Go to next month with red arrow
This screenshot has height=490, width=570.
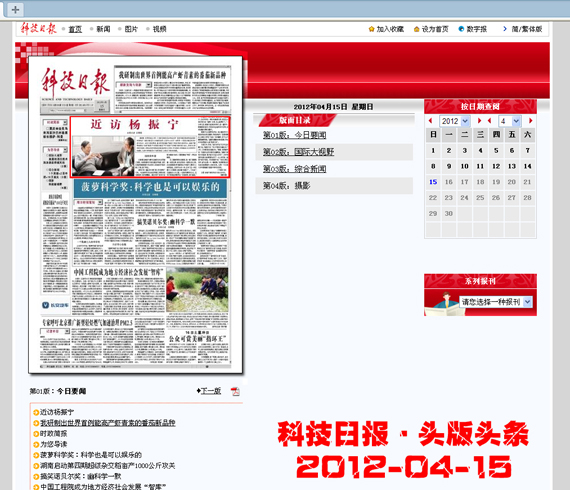[x=530, y=121]
